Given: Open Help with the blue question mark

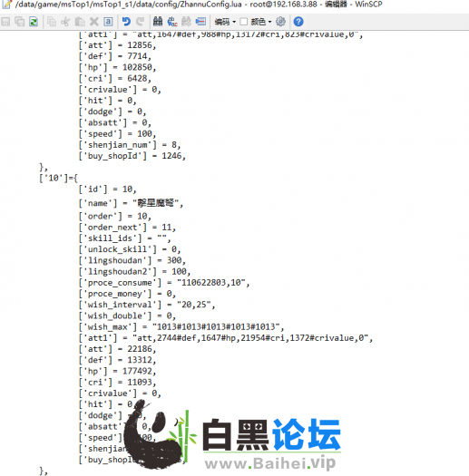Looking at the screenshot, I should [298, 22].
